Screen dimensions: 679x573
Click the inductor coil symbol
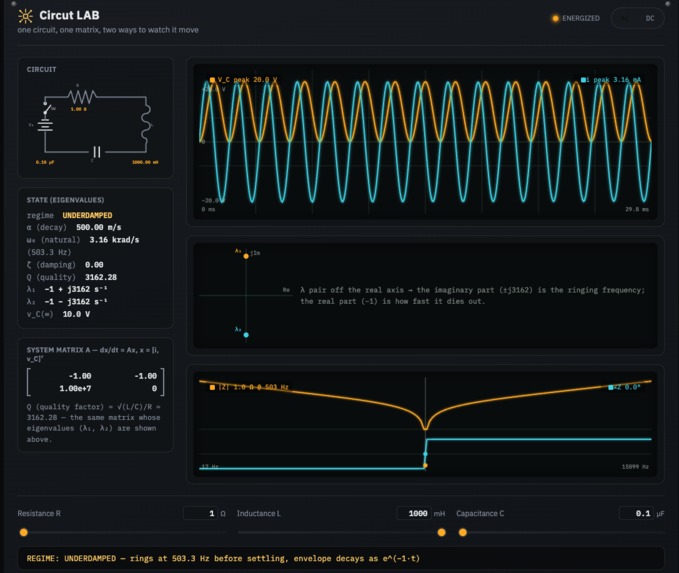(146, 124)
